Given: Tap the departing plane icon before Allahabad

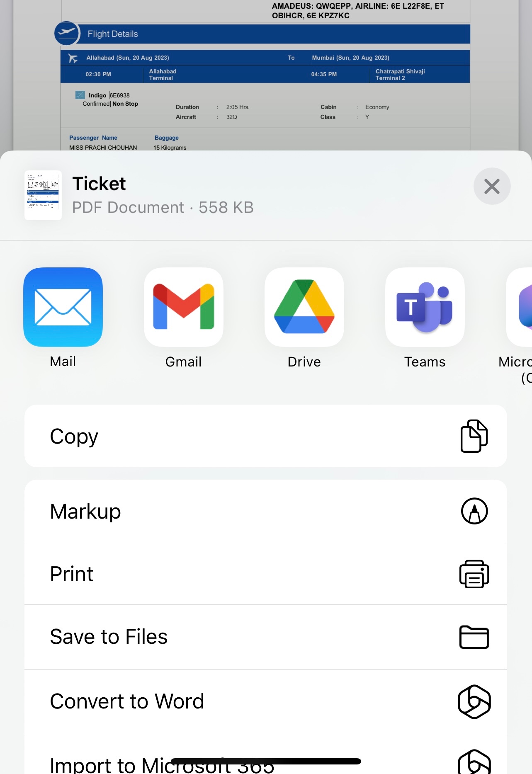Looking at the screenshot, I should pyautogui.click(x=73, y=58).
